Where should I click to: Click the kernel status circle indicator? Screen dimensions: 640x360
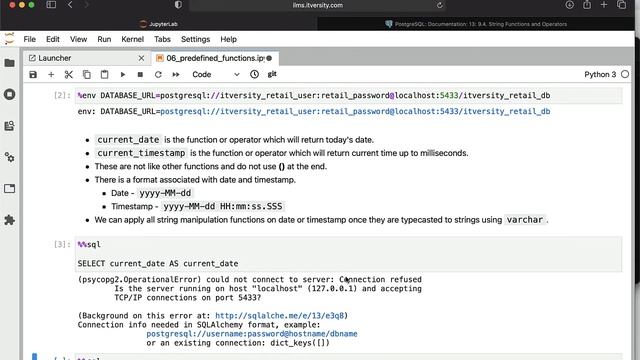[x=625, y=74]
